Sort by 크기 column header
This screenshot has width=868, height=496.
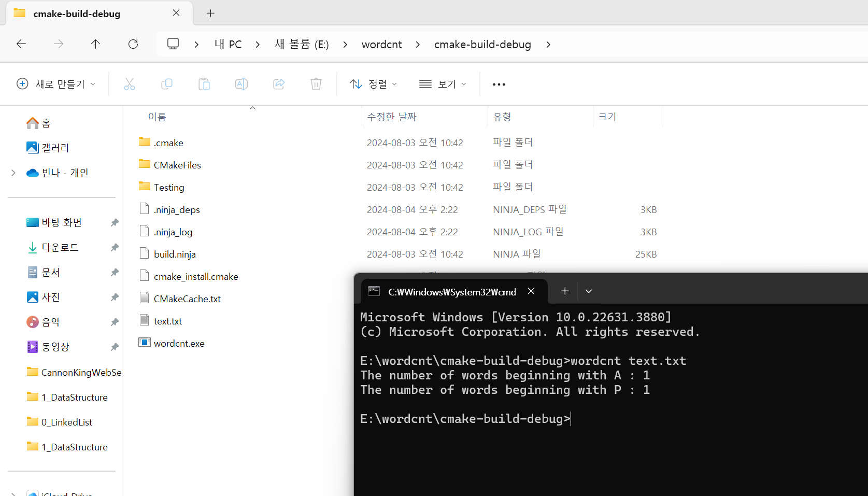(x=607, y=117)
